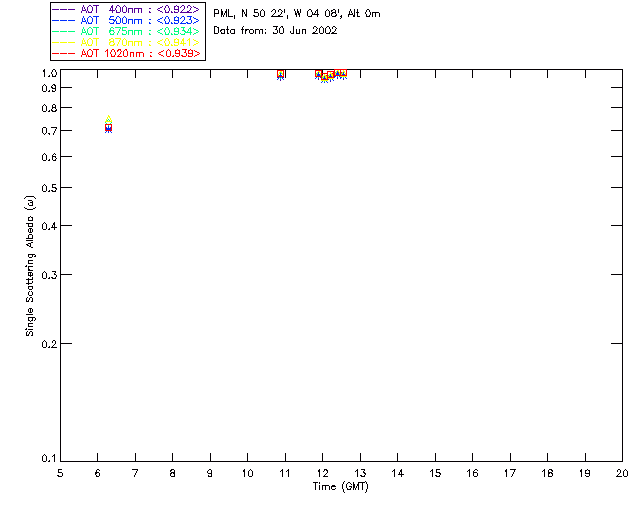Click the data marker near 10.9 GMT

280,75
